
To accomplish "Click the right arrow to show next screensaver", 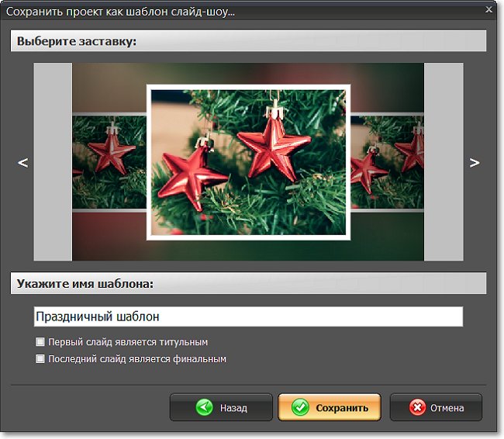I will [x=475, y=163].
